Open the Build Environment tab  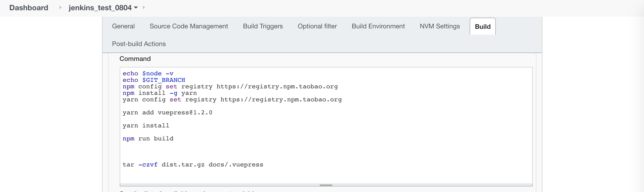(378, 26)
